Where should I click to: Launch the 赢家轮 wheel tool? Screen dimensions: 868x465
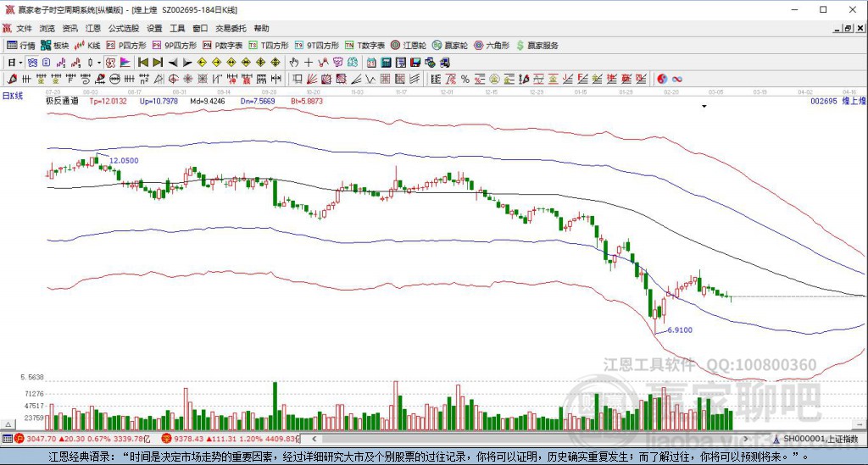pos(450,46)
